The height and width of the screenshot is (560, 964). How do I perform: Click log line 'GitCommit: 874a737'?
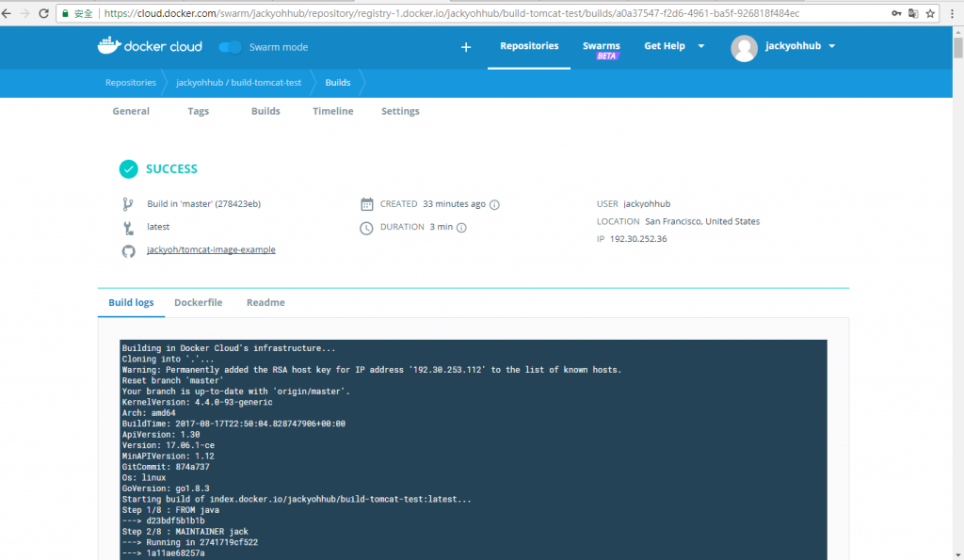coord(166,467)
